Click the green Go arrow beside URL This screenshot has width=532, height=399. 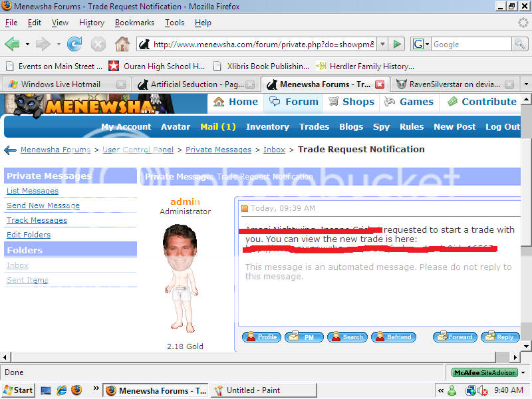tap(397, 45)
